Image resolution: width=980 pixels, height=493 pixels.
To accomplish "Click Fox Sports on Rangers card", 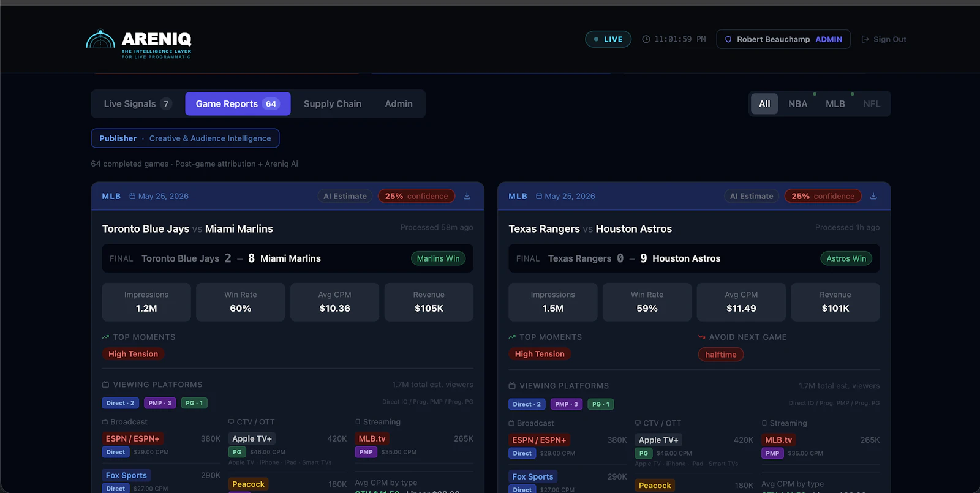I will 533,476.
